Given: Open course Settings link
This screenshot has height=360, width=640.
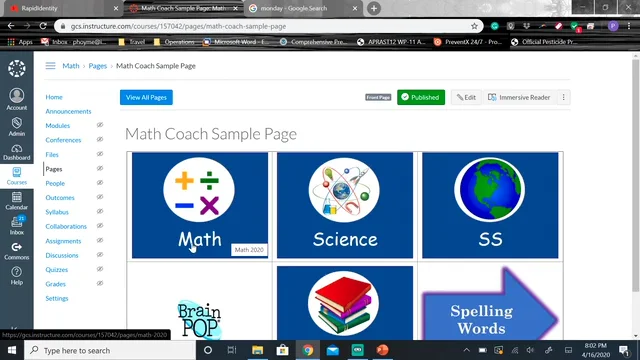Looking at the screenshot, I should click(x=57, y=298).
